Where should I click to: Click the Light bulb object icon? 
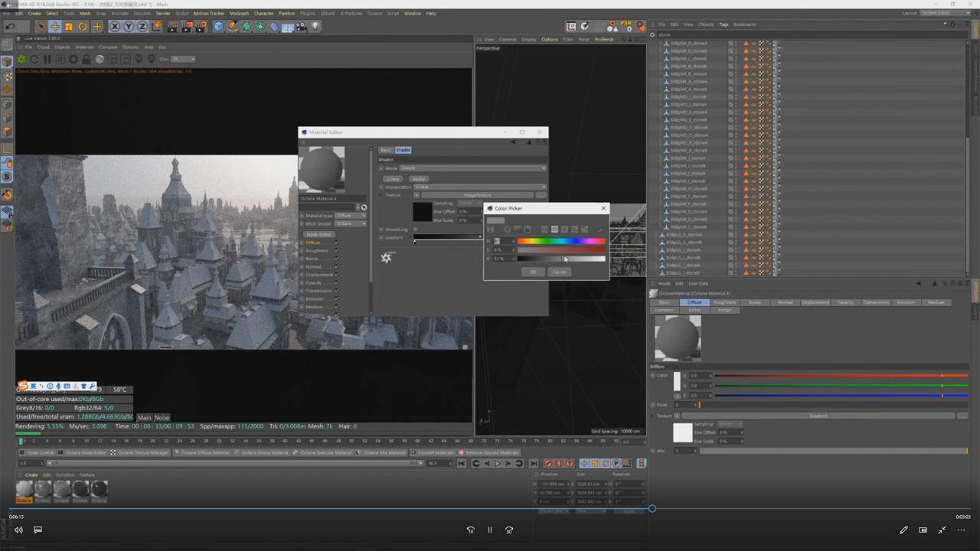click(315, 27)
